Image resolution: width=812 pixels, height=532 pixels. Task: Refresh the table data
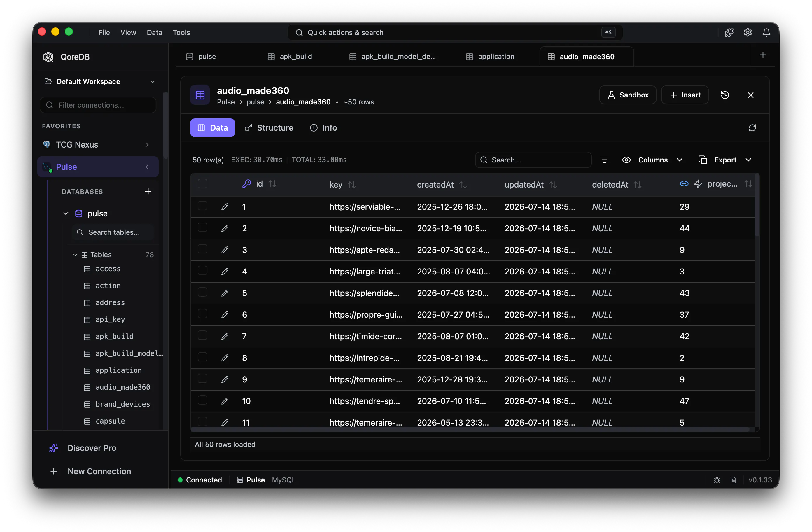[752, 128]
